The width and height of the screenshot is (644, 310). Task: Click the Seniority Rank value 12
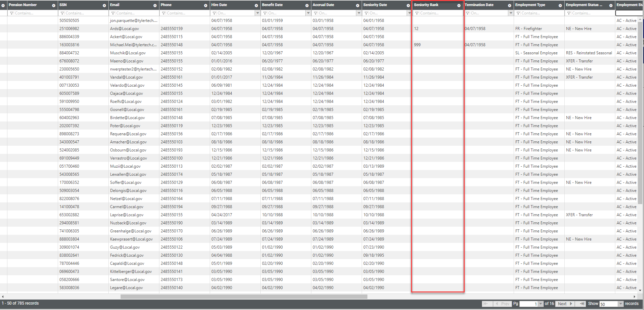(x=416, y=29)
